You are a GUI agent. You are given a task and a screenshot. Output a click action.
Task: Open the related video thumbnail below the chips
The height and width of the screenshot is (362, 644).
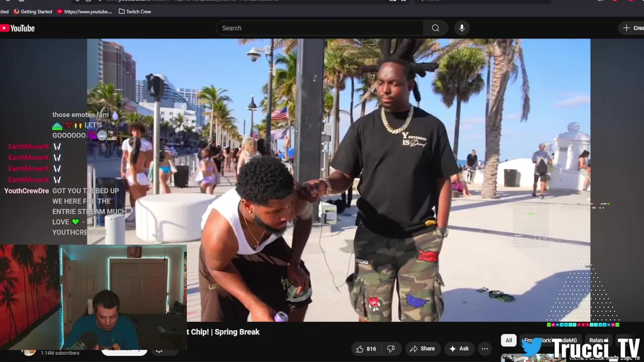tap(533, 357)
